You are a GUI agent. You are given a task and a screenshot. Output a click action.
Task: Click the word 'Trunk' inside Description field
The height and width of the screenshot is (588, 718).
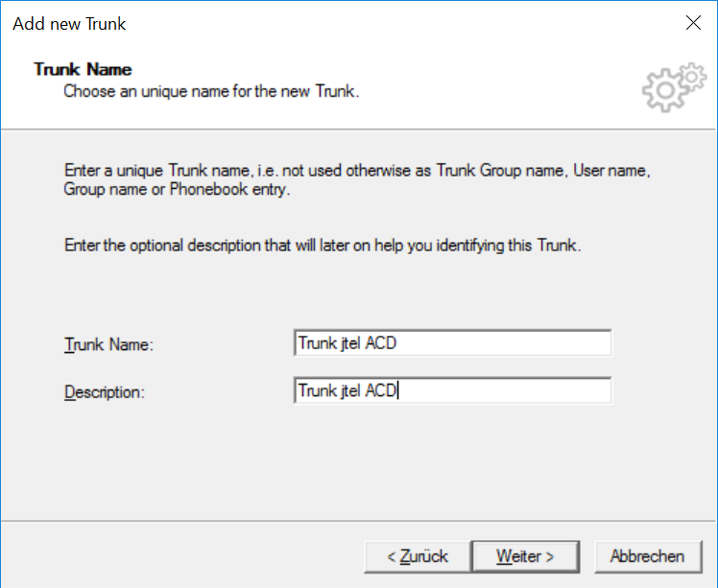point(318,390)
